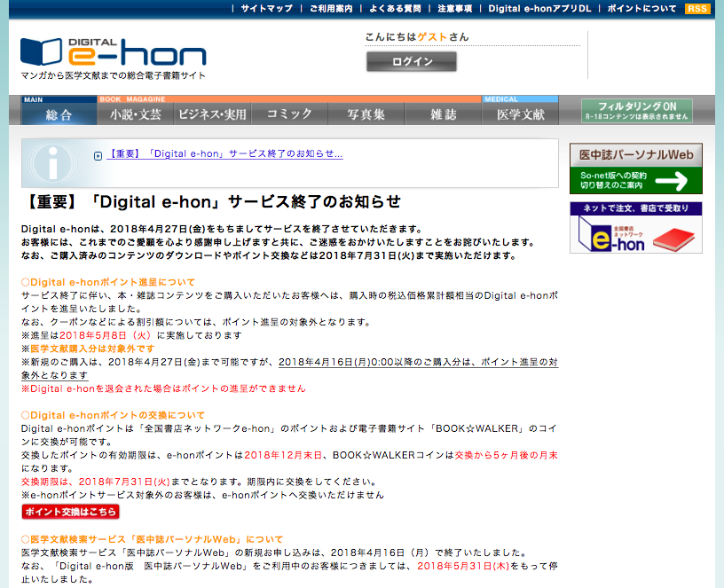The height and width of the screenshot is (588, 724).
Task: Click the So-net版への契約切り替えのご案内 text
Action: 613,180
